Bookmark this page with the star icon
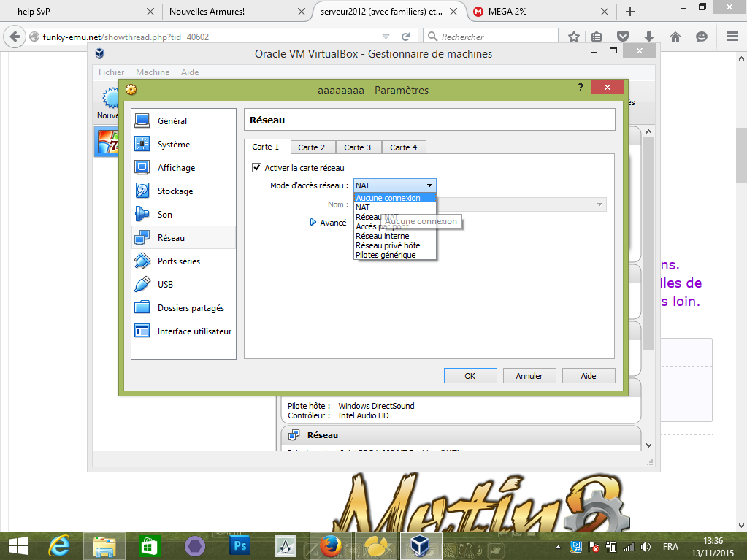The image size is (747, 560). (x=574, y=37)
